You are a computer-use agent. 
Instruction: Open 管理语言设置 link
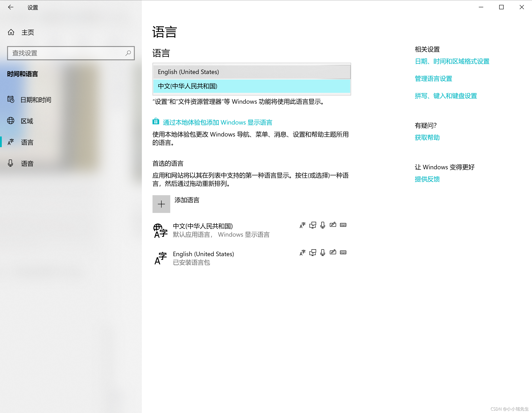(x=433, y=79)
